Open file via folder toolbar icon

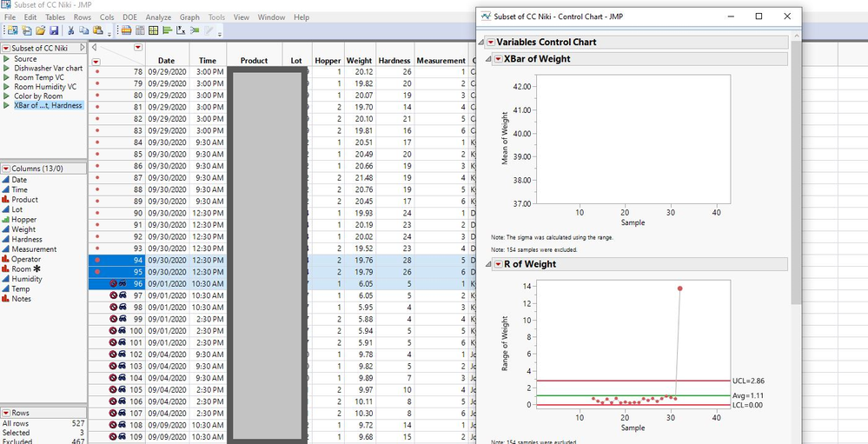coord(41,30)
